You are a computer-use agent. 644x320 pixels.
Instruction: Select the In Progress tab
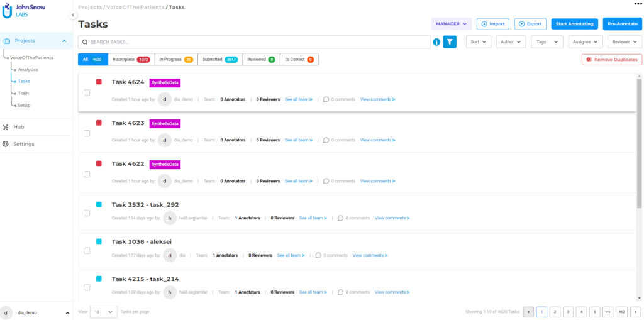[175, 60]
